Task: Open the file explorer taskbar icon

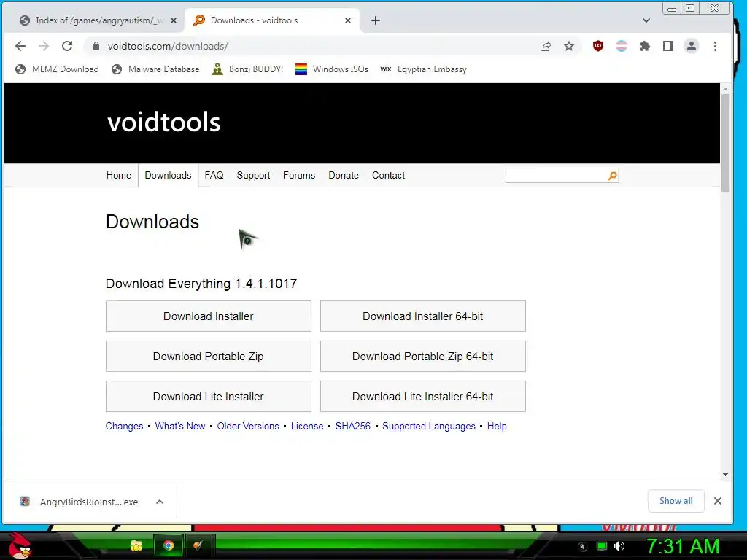Action: 136,545
